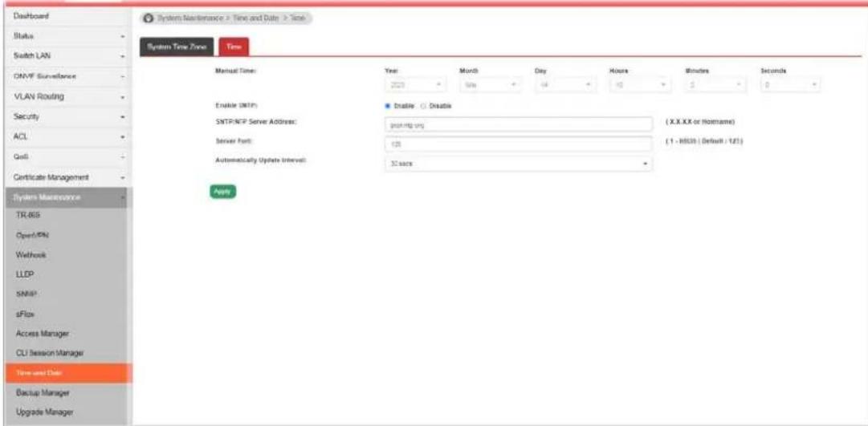Select the red Time tab
The width and height of the screenshot is (868, 426).
[x=234, y=47]
